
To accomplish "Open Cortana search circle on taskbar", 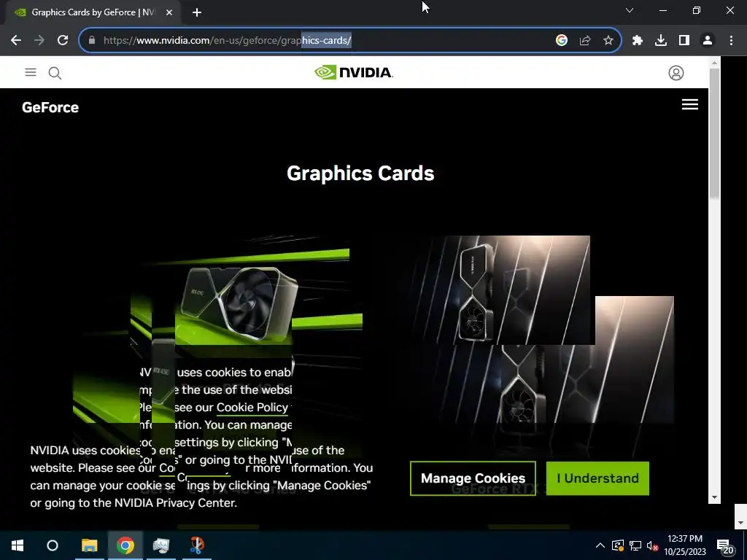I will [x=53, y=545].
